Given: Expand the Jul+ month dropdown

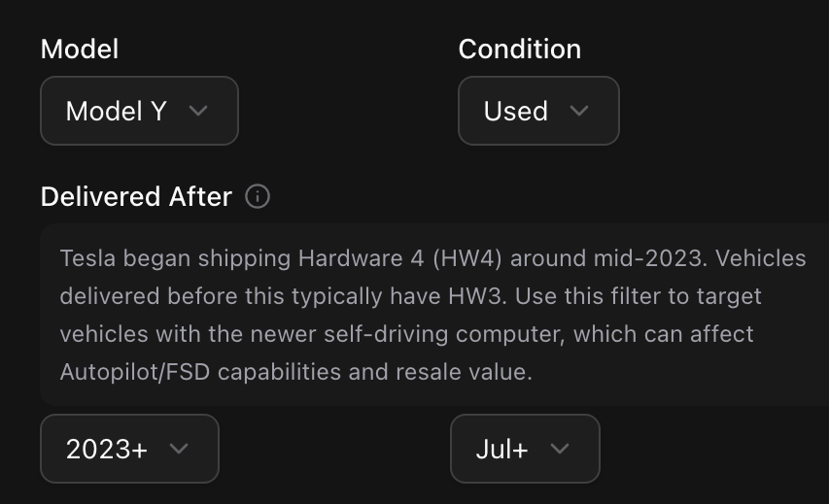Looking at the screenshot, I should tap(525, 449).
